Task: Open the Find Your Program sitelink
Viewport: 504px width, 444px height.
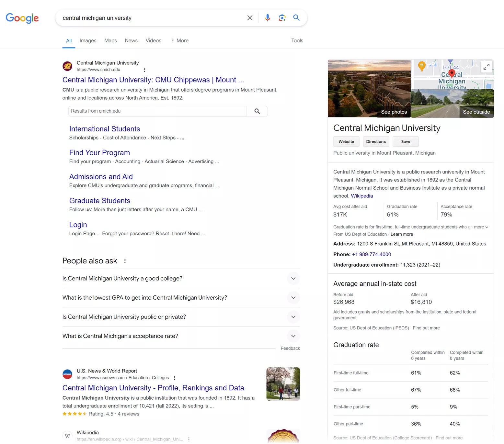Action: (99, 153)
